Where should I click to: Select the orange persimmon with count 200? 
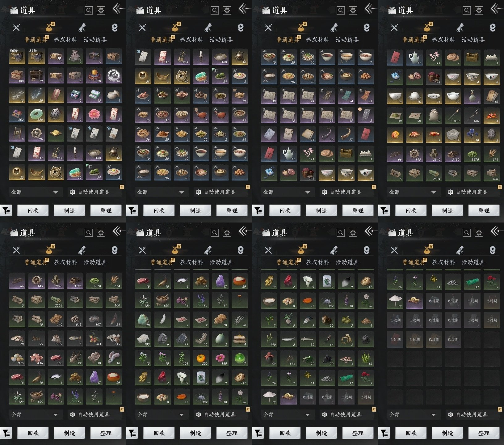(x=201, y=358)
